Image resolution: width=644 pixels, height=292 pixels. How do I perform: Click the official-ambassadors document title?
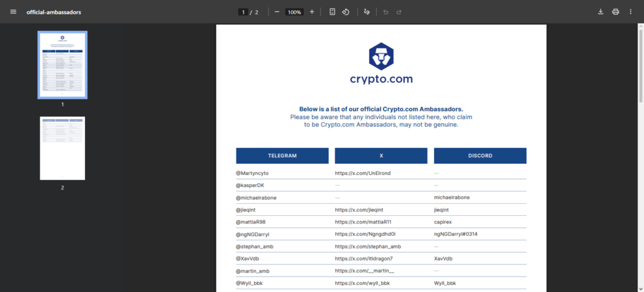(x=54, y=13)
